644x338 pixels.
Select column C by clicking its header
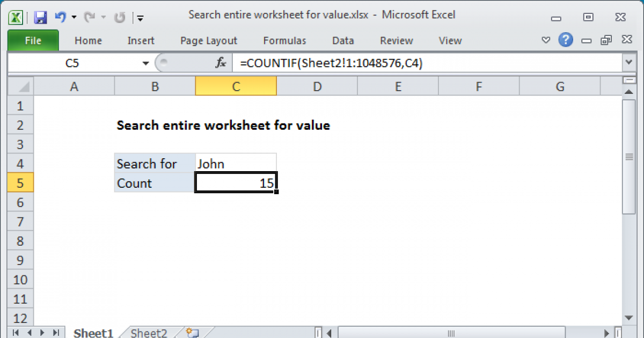click(236, 86)
